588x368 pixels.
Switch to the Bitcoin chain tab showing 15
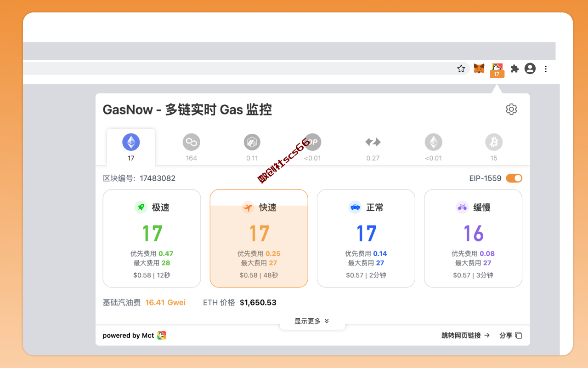[x=494, y=148]
